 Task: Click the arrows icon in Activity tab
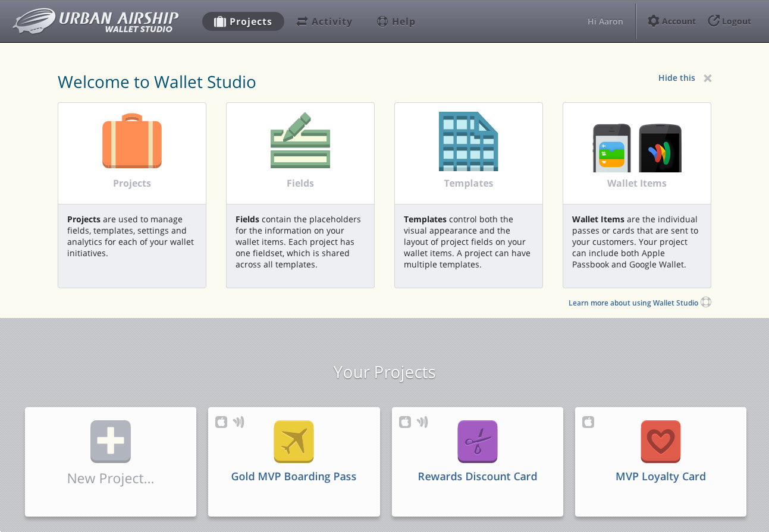pos(302,21)
